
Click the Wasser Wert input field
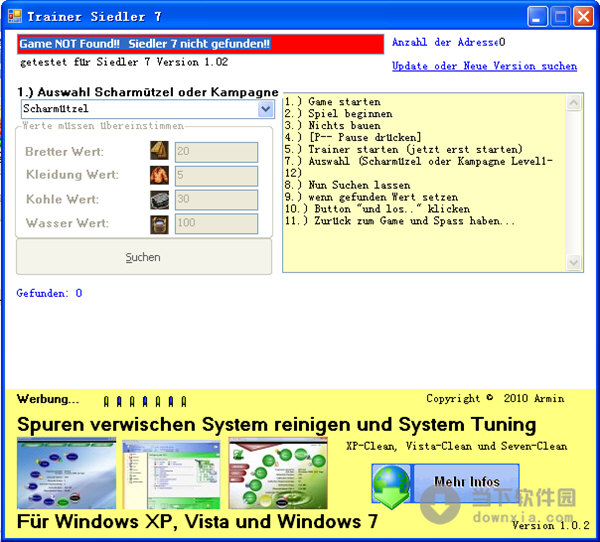click(x=216, y=224)
